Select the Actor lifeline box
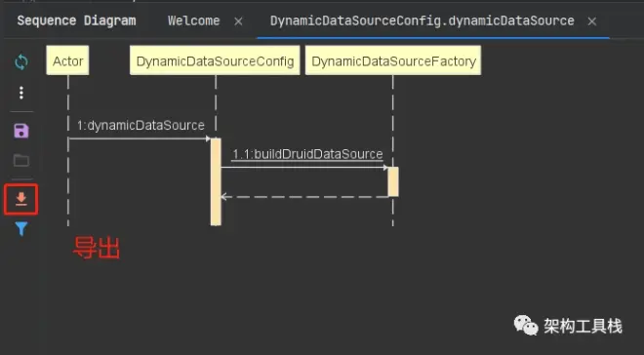 click(x=67, y=60)
